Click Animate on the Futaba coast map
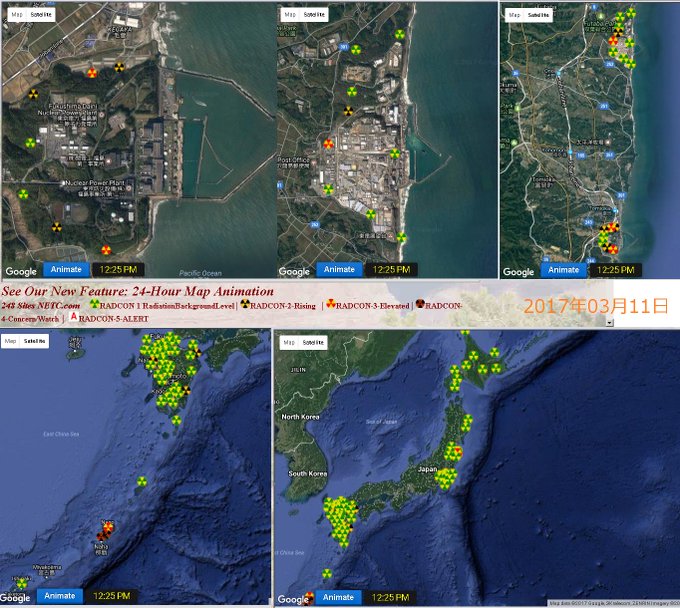Viewport: 680px width, 608px height. coord(563,270)
